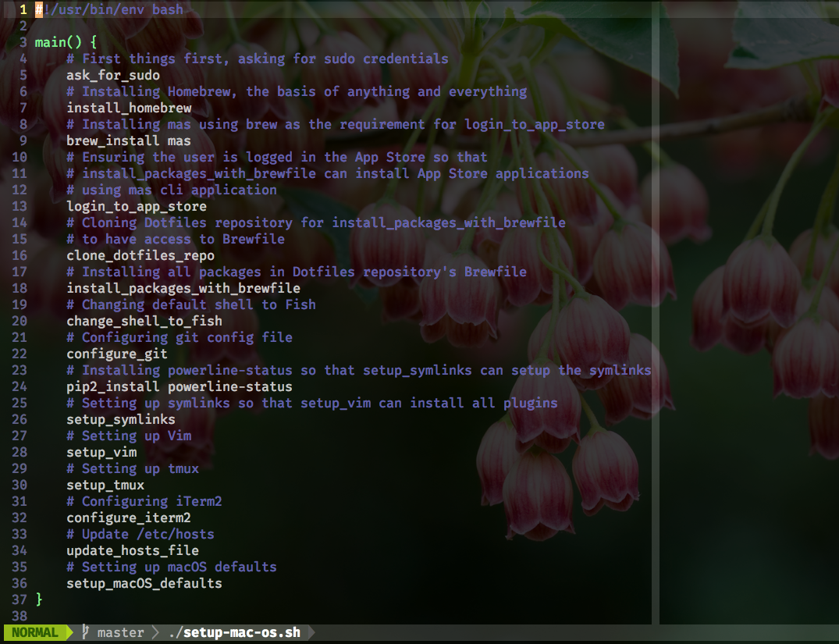Click comment 'install_packages_with_brewfile can install App Store applications'
The image size is (839, 644).
coord(328,173)
